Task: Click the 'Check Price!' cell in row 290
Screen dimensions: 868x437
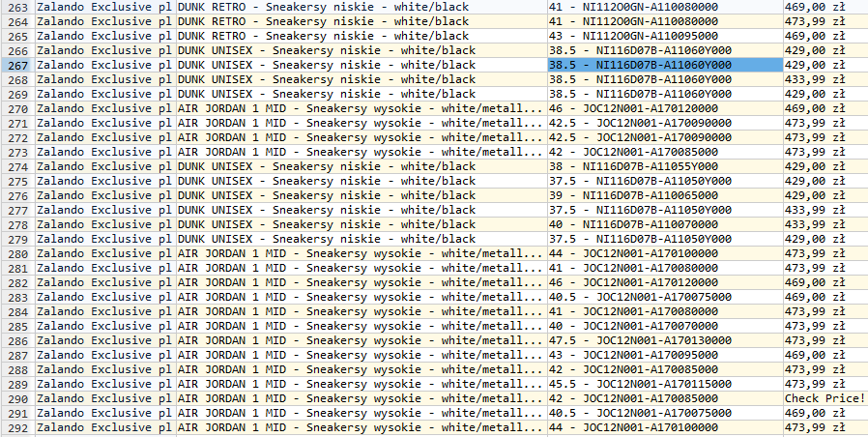Action: coord(825,398)
